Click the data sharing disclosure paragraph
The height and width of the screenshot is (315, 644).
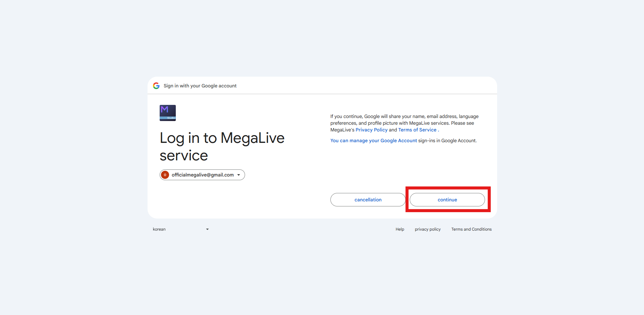tap(404, 123)
